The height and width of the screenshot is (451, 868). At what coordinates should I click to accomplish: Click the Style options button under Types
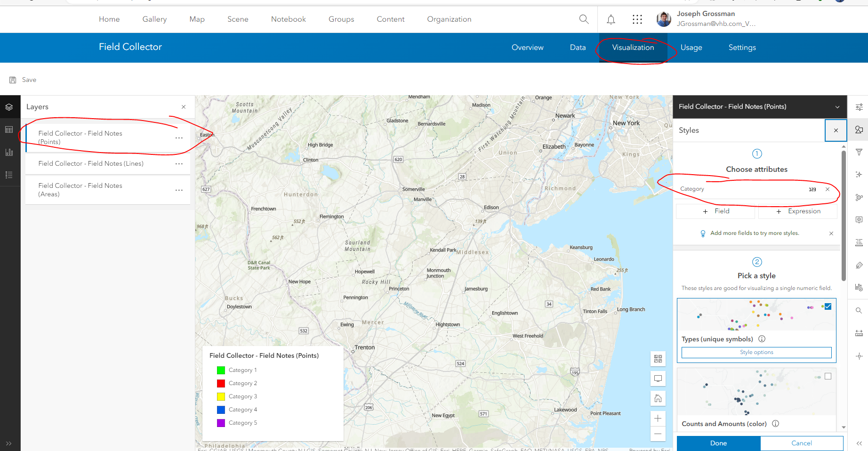(x=756, y=352)
